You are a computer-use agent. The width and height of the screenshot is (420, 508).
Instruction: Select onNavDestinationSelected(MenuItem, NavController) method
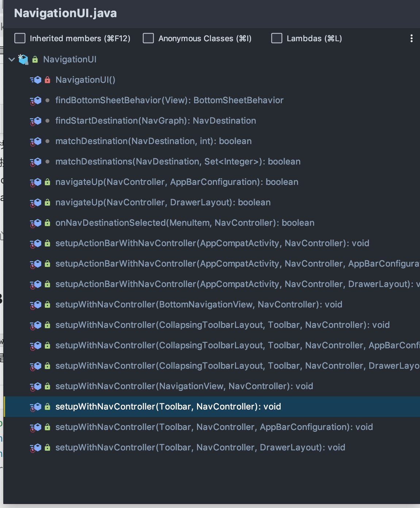coord(212,223)
